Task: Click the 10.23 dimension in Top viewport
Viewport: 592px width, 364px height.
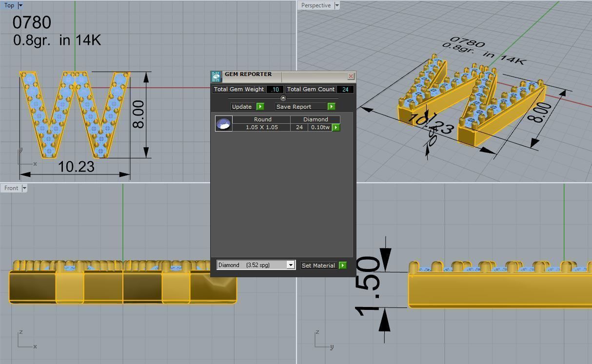Action: (x=76, y=167)
